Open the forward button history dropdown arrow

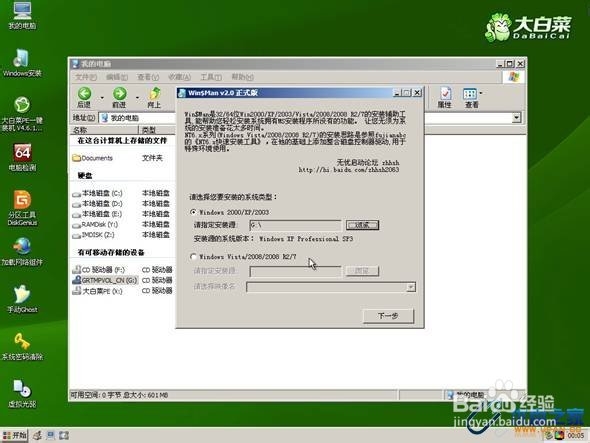click(x=137, y=98)
